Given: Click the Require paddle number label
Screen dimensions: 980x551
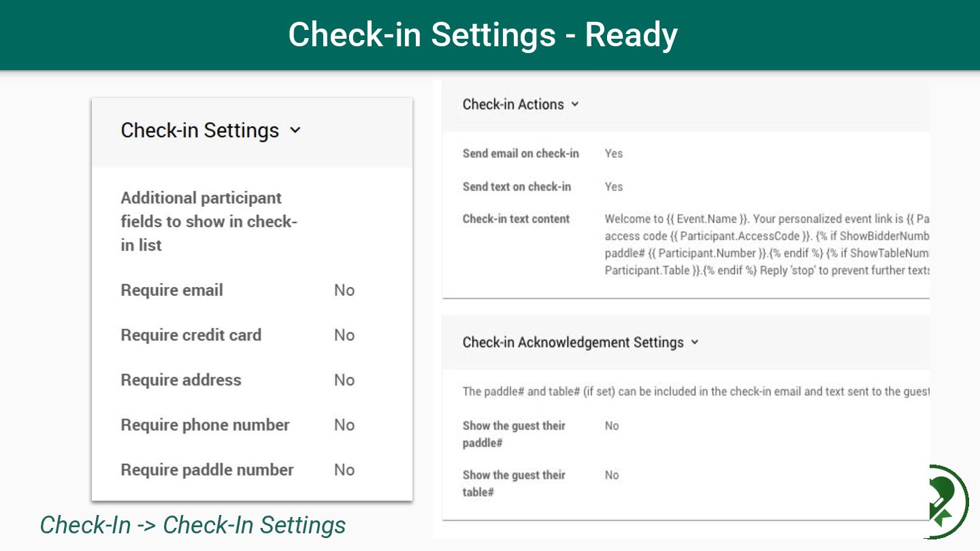Looking at the screenshot, I should pyautogui.click(x=208, y=470).
